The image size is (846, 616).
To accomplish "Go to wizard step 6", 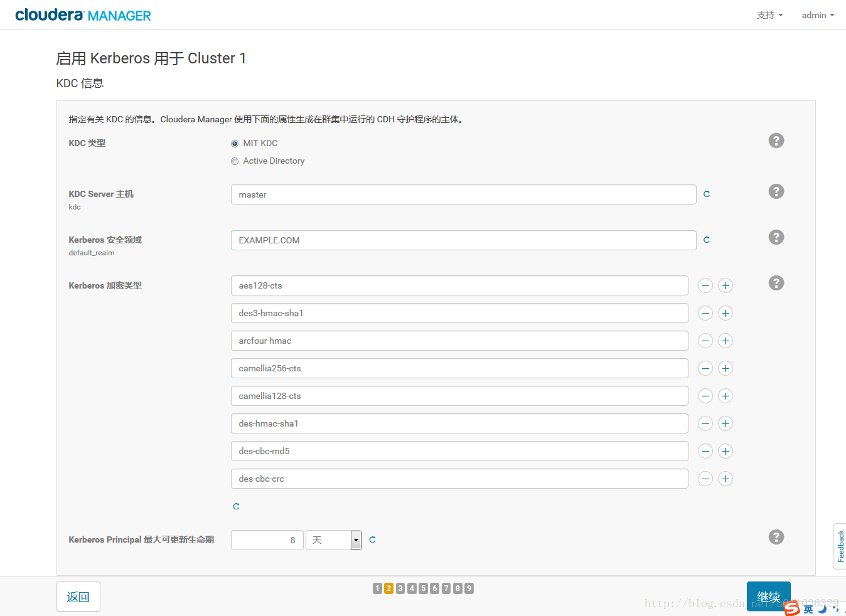I will (434, 588).
